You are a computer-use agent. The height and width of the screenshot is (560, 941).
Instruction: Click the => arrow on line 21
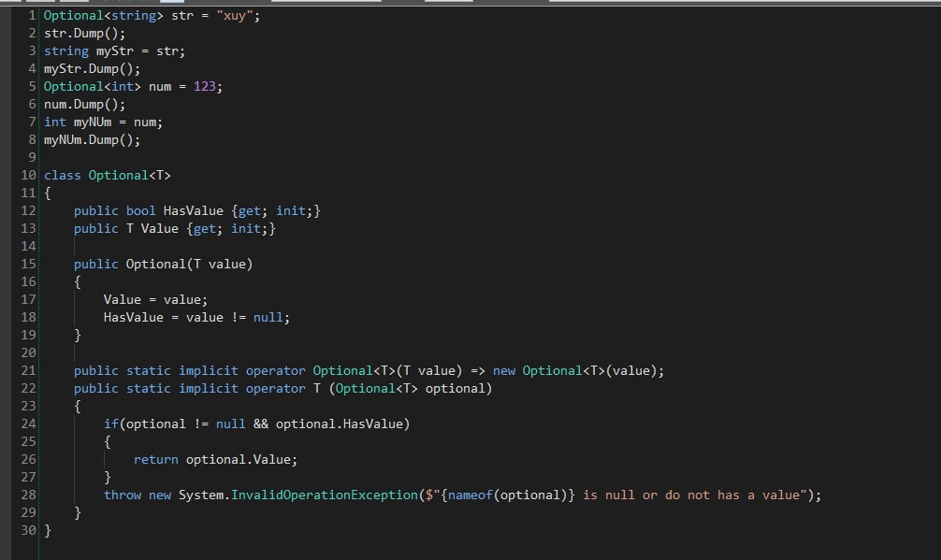(478, 370)
